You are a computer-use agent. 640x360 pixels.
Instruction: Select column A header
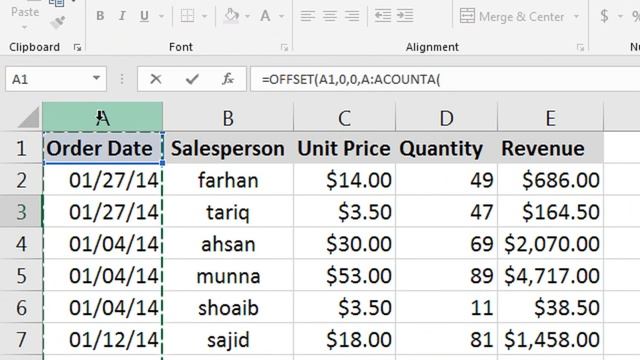102,117
